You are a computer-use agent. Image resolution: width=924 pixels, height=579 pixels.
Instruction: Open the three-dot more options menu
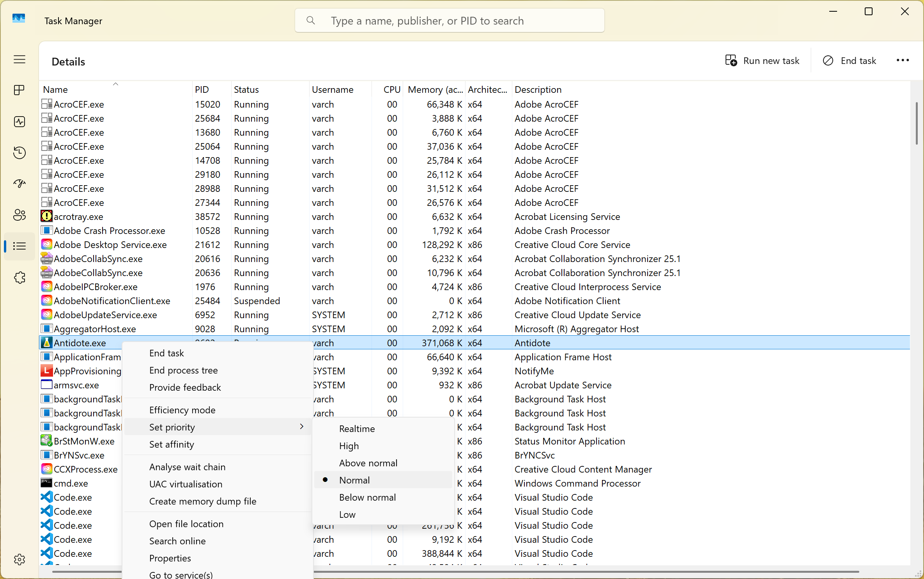click(903, 60)
